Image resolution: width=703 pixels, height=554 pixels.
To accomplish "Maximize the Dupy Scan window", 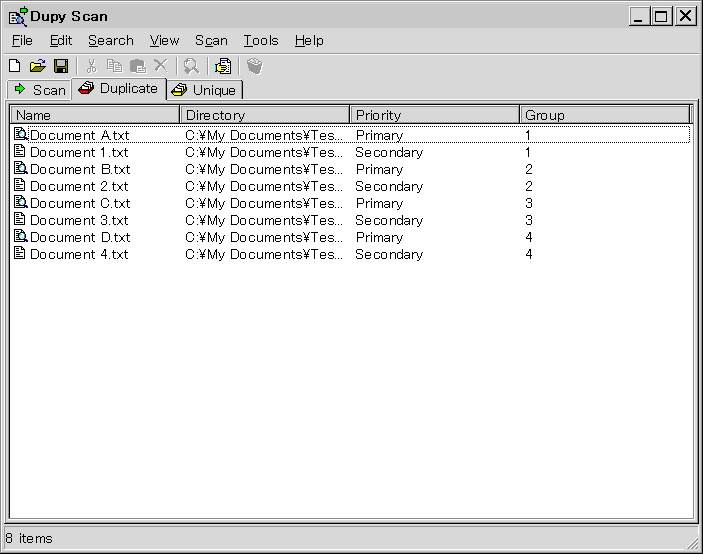I will click(x=661, y=17).
